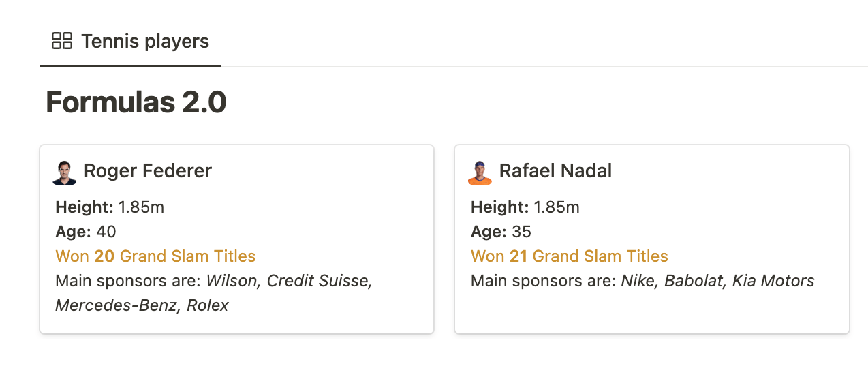
Task: Click Nadal's Age 35 property
Action: coord(501,232)
